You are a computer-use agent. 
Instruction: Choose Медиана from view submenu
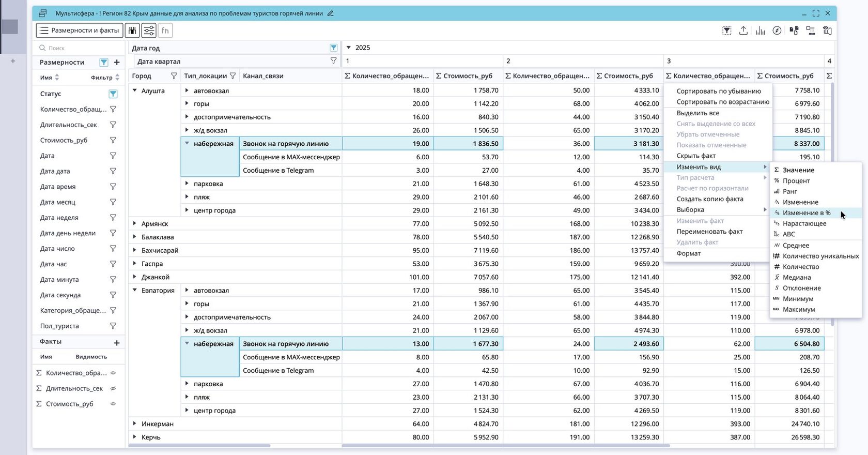pyautogui.click(x=816, y=278)
